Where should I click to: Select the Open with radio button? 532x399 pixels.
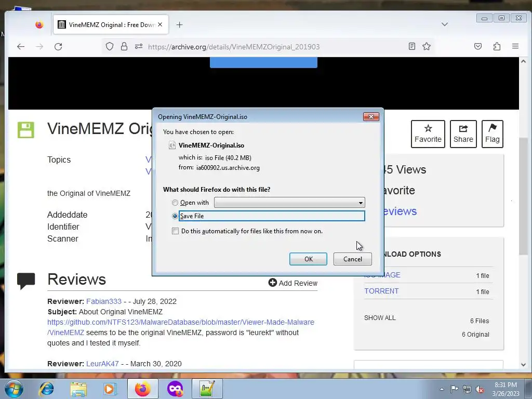tap(175, 203)
